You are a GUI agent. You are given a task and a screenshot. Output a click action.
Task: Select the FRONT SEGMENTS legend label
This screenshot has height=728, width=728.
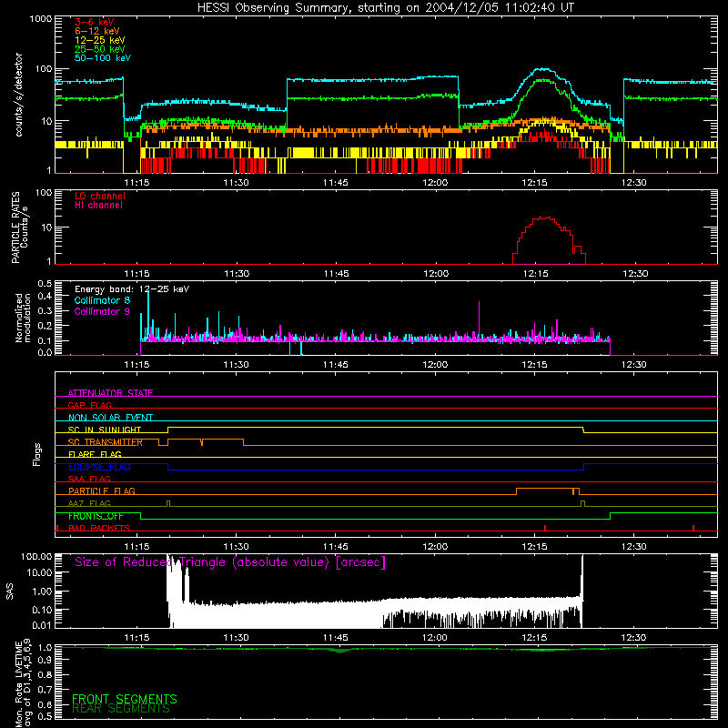[125, 699]
